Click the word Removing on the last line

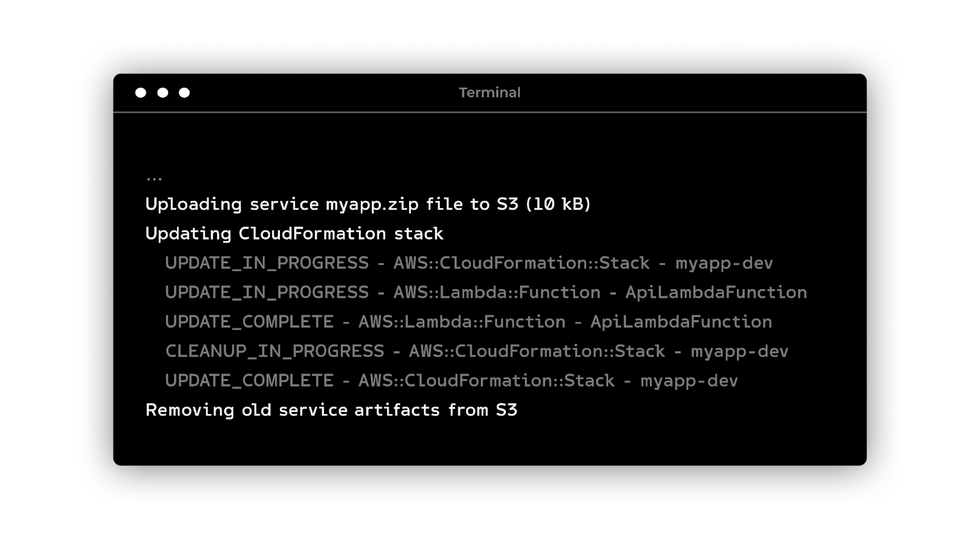coord(189,410)
